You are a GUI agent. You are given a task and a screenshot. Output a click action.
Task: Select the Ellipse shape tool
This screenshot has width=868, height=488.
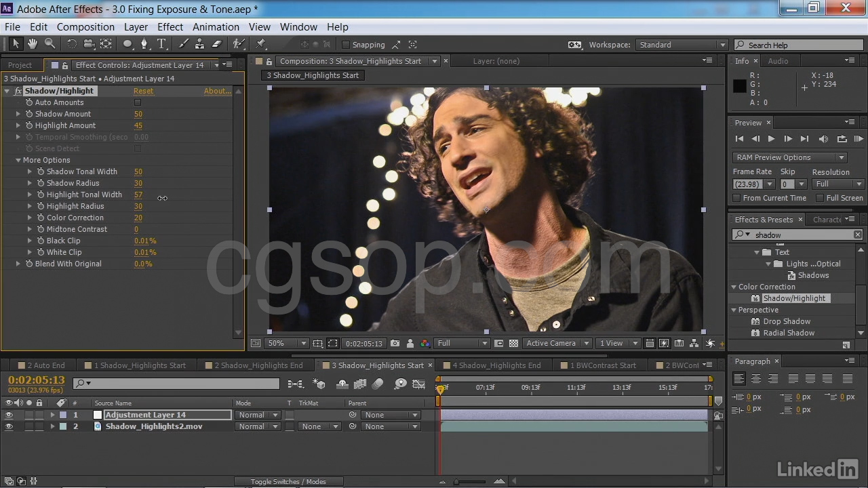coord(127,44)
